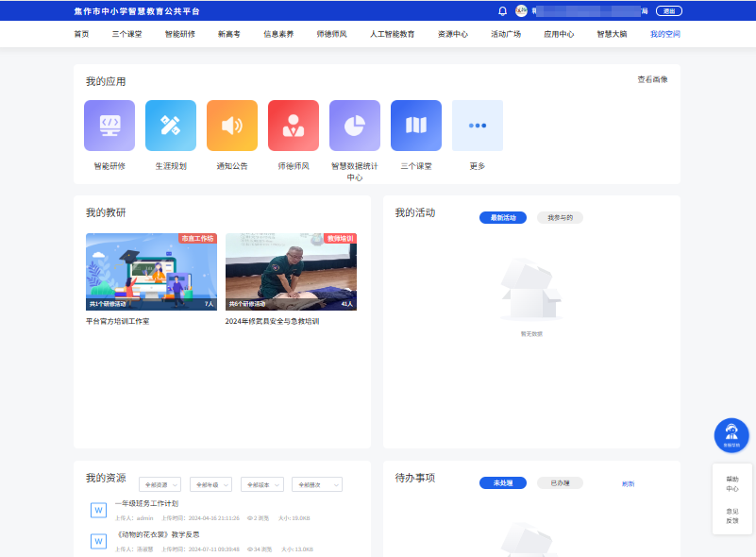The height and width of the screenshot is (557, 756).
Task: Select 最新活动 toggle in 我的活动
Action: point(503,218)
